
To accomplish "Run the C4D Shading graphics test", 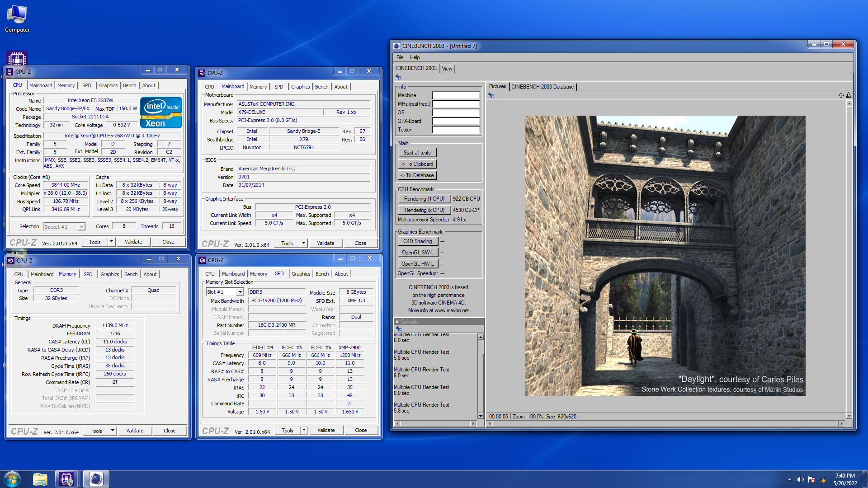I will pyautogui.click(x=418, y=241).
